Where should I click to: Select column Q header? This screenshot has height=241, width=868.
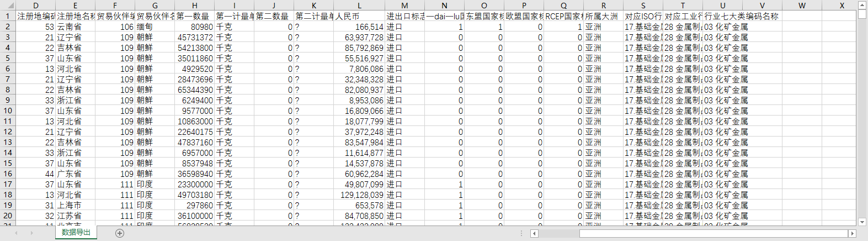[x=563, y=6]
